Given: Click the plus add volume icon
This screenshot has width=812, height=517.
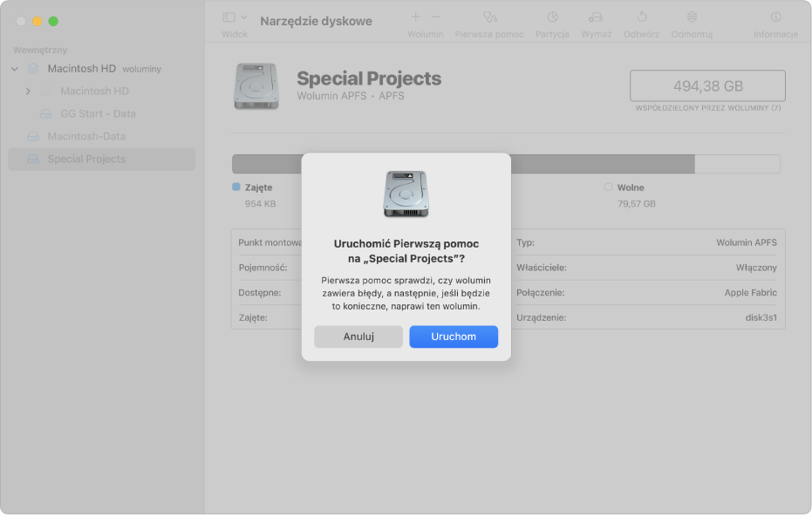Looking at the screenshot, I should [415, 17].
